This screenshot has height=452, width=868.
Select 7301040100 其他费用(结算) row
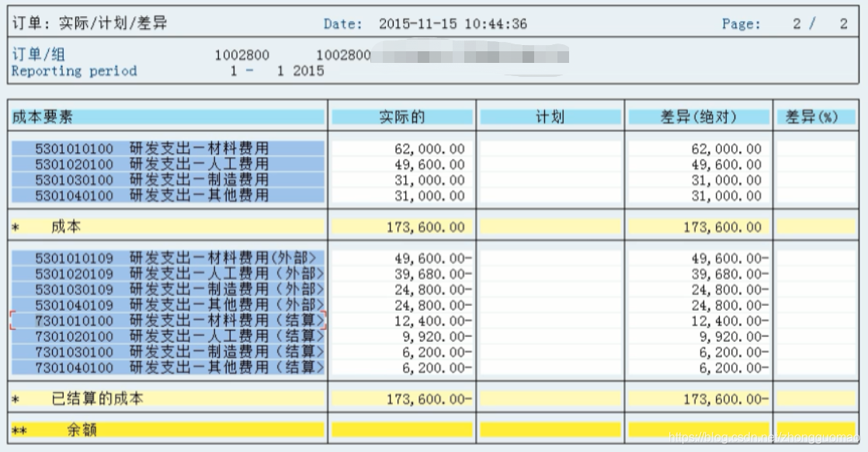(168, 367)
